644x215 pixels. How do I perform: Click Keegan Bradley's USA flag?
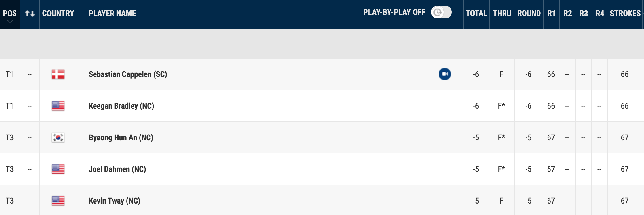[x=58, y=106]
